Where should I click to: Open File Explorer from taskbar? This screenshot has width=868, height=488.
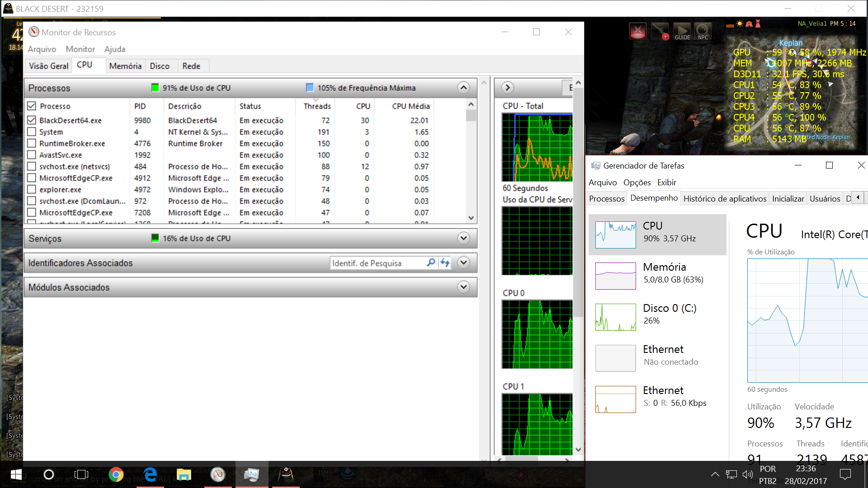(x=184, y=474)
